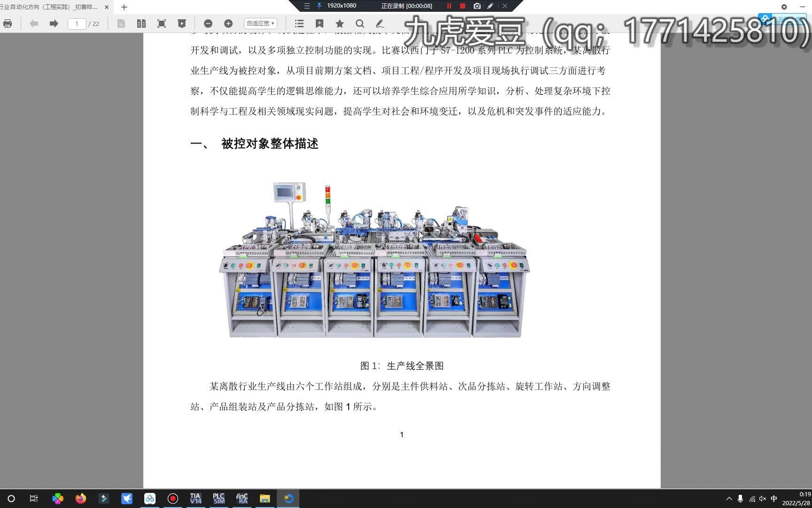Enter full screen view mode
The height and width of the screenshot is (508, 812).
coord(161,24)
